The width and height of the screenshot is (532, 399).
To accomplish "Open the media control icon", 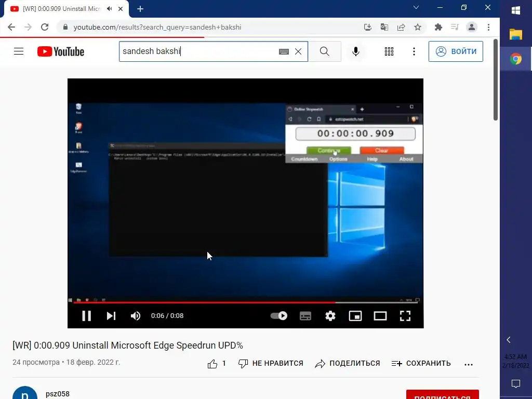I will coord(455,27).
